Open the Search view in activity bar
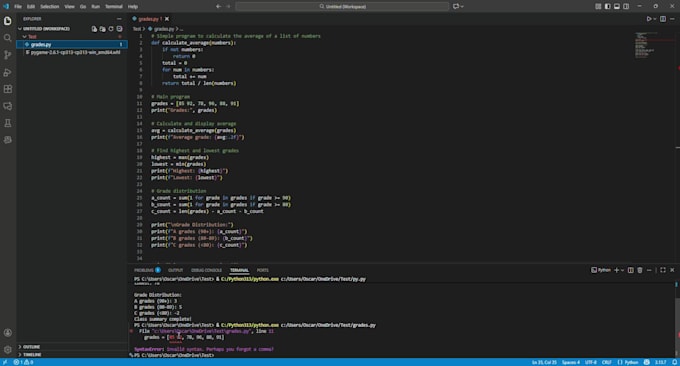Screen dimensions: 680x366 pos(8,38)
